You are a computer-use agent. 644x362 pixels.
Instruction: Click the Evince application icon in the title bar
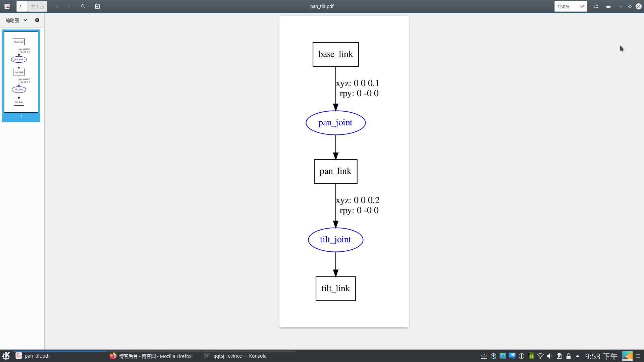point(7,6)
